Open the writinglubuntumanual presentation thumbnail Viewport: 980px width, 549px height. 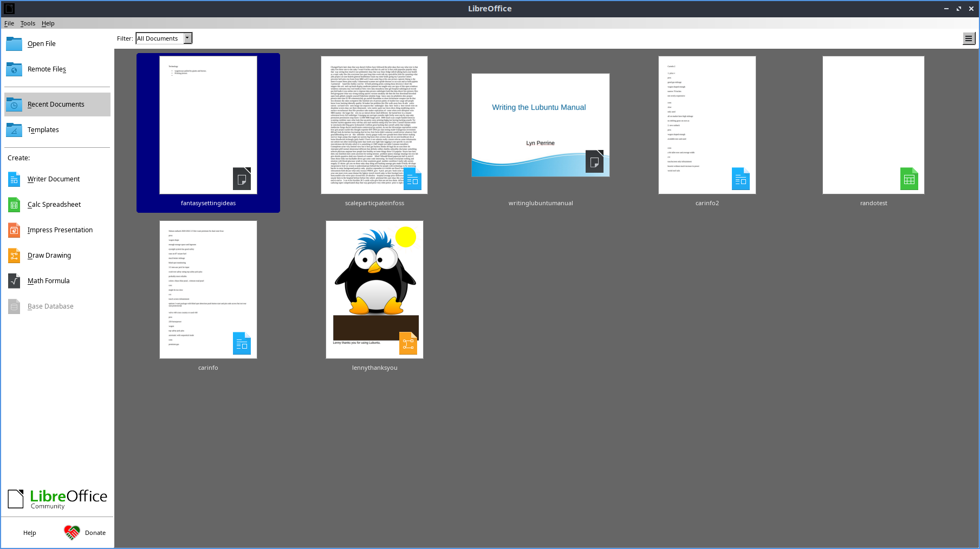click(x=540, y=125)
